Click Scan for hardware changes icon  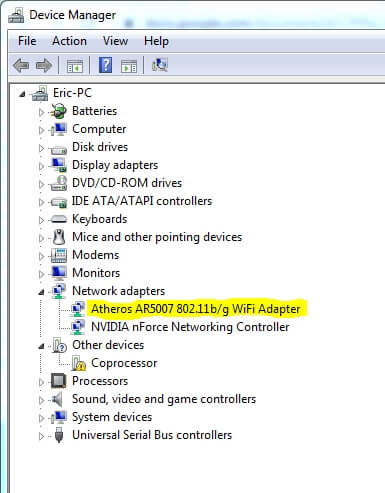click(x=160, y=65)
